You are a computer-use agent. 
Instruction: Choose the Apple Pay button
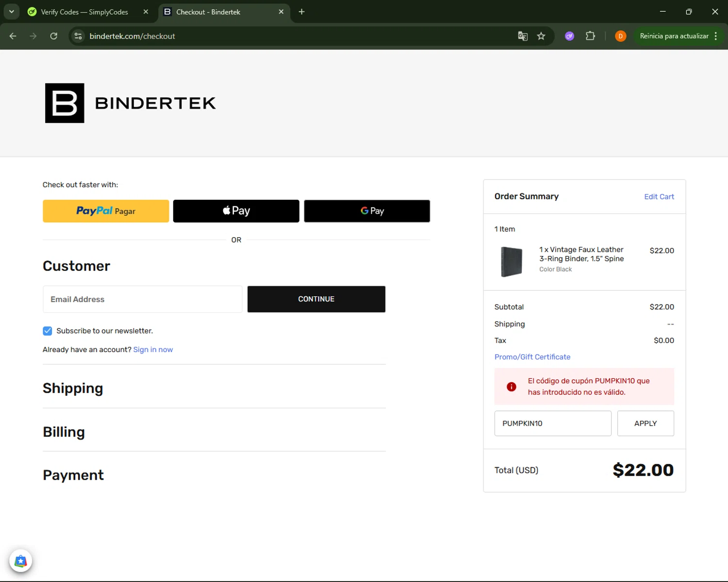236,211
